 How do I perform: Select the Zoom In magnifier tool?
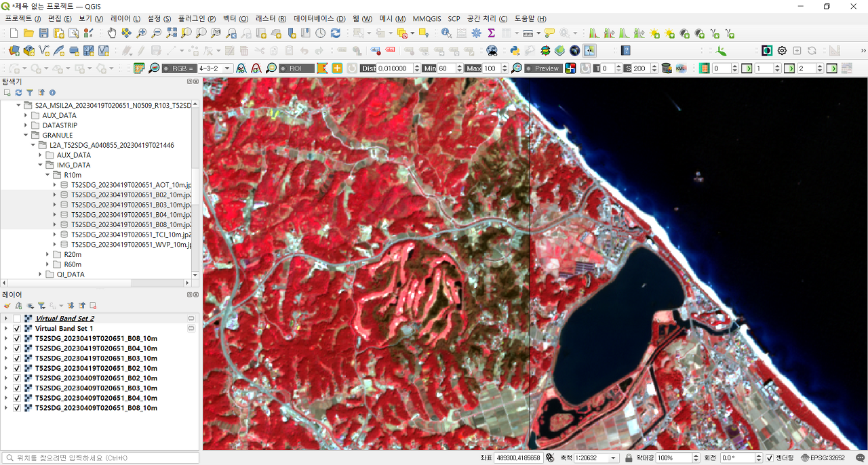pos(141,33)
